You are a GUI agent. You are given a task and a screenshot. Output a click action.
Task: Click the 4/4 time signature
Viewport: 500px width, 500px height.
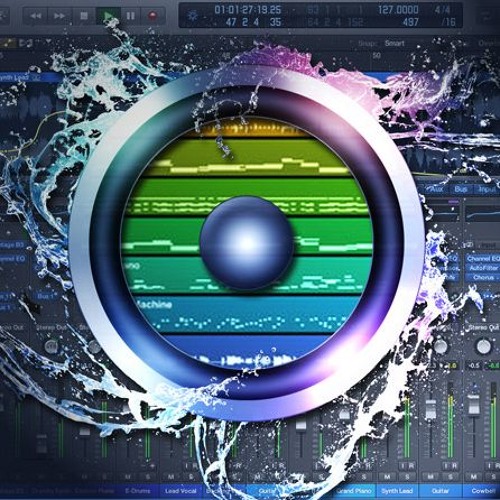pyautogui.click(x=442, y=10)
